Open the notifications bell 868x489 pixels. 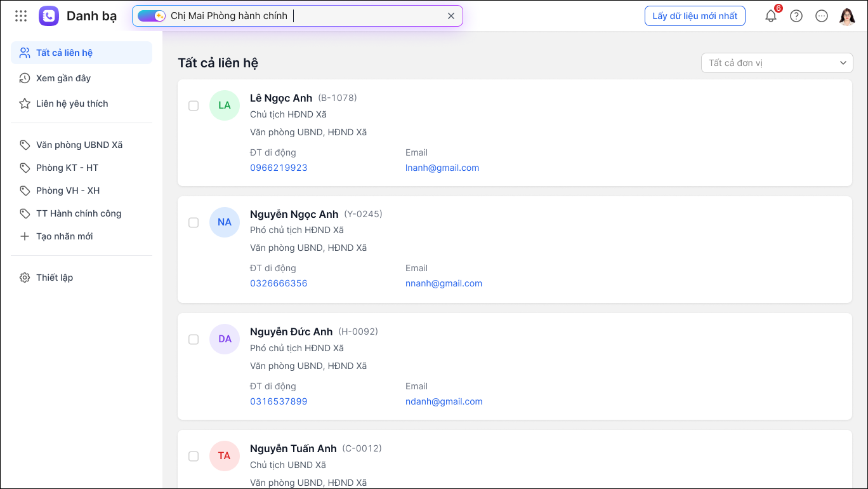pos(771,16)
